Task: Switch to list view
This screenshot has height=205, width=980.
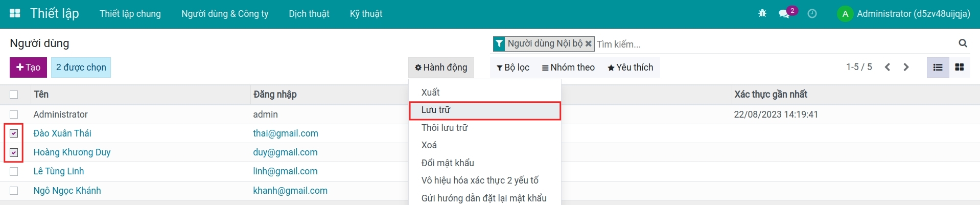Action: coord(938,67)
